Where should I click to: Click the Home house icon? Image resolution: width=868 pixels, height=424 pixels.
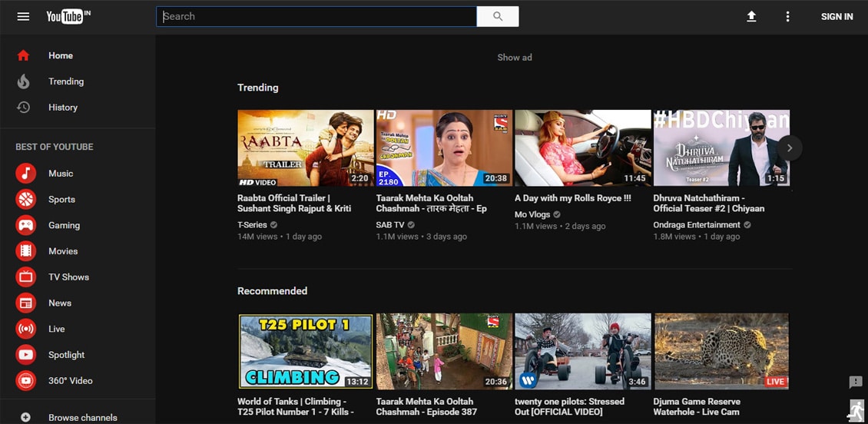point(23,55)
